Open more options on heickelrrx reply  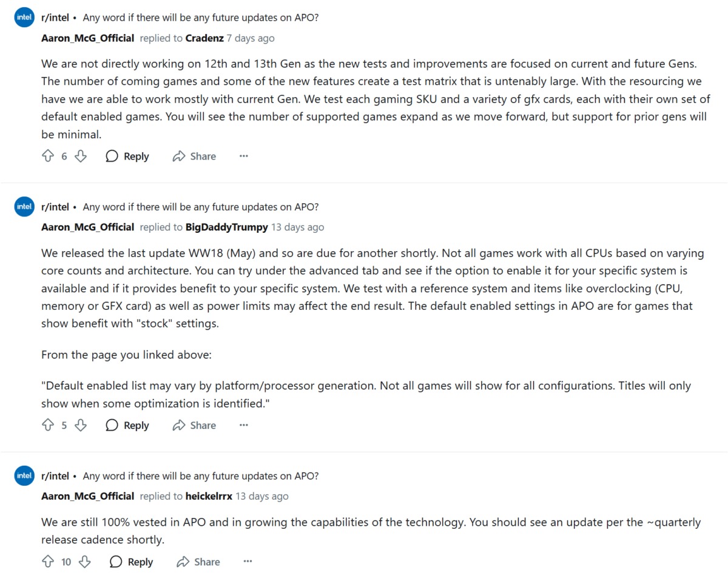[x=248, y=562]
